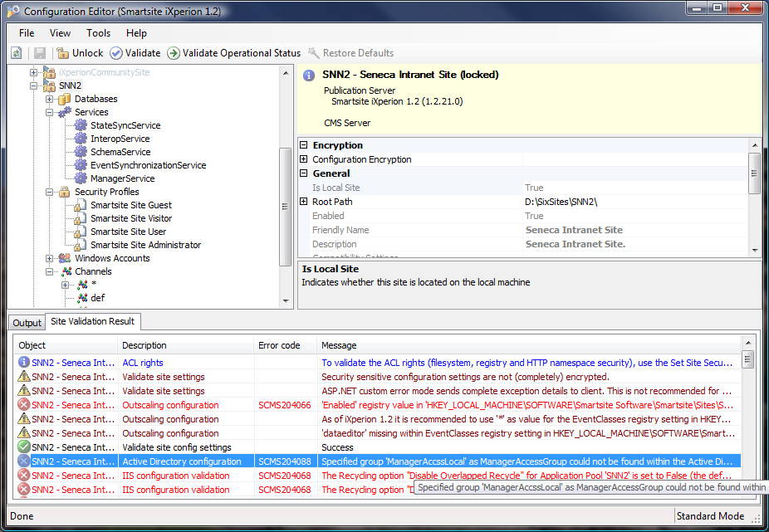Screen dimensions: 769x532
Task: Select the def channel tree item
Action: pos(98,298)
